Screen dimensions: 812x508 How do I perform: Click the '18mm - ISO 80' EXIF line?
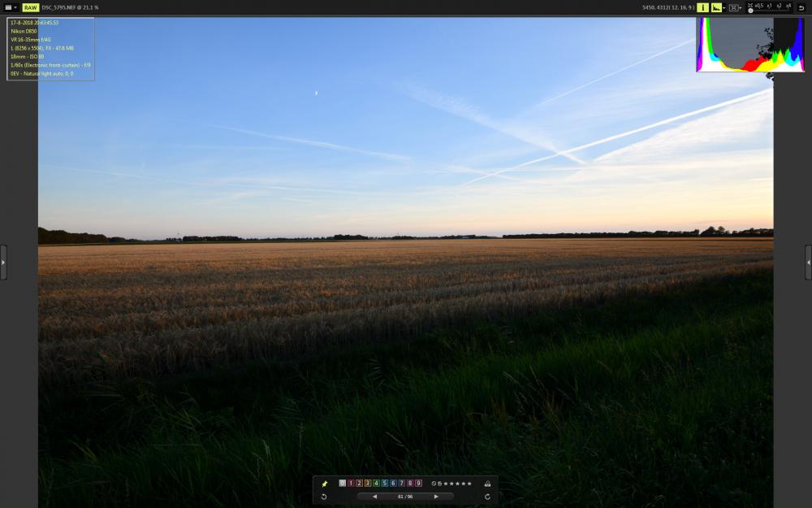click(27, 57)
